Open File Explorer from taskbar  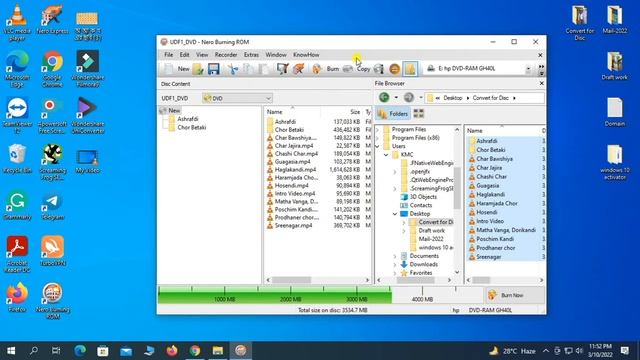point(218,351)
